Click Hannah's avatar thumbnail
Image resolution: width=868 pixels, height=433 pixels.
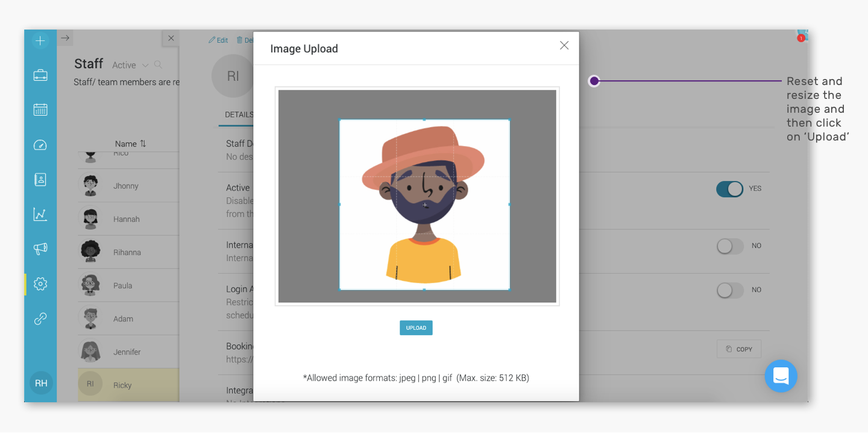[90, 218]
